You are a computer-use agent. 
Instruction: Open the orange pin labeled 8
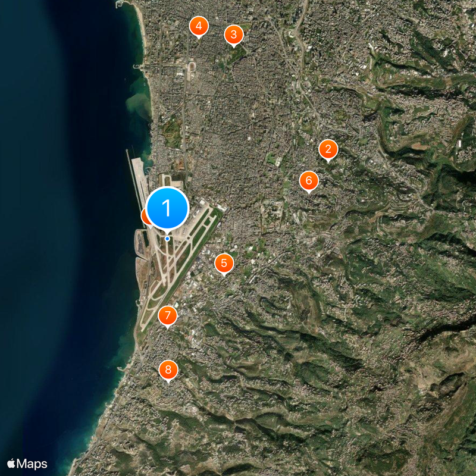tap(168, 370)
